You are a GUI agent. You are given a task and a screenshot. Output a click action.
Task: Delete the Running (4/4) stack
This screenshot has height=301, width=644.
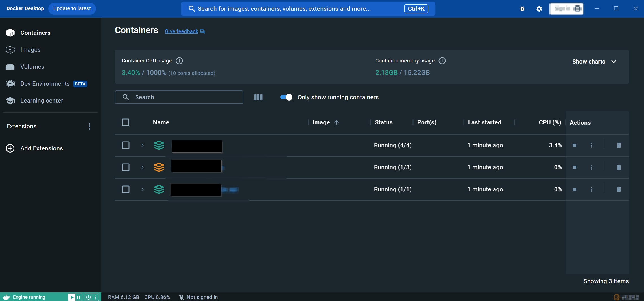pyautogui.click(x=619, y=145)
